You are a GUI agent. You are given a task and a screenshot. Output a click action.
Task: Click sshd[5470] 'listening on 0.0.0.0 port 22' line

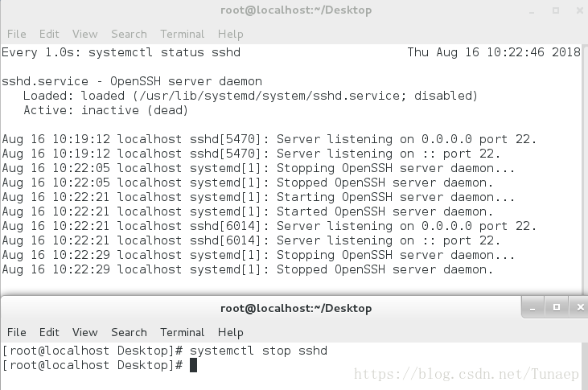(269, 139)
